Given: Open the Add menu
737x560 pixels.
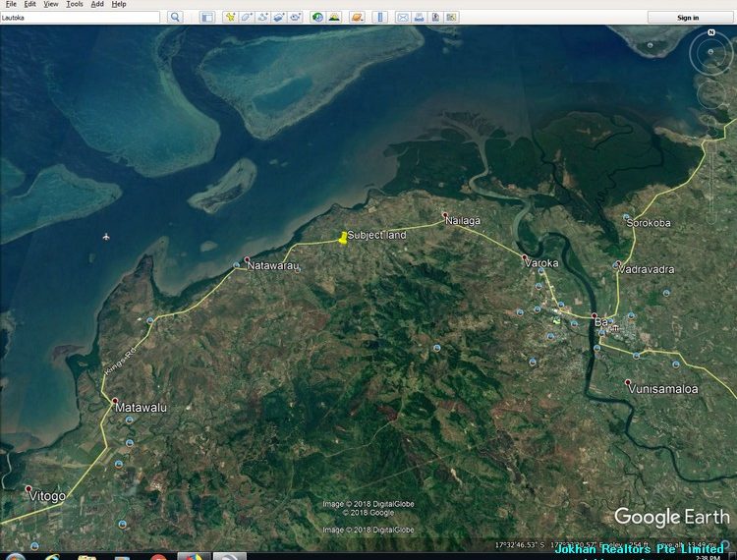Looking at the screenshot, I should click(97, 4).
